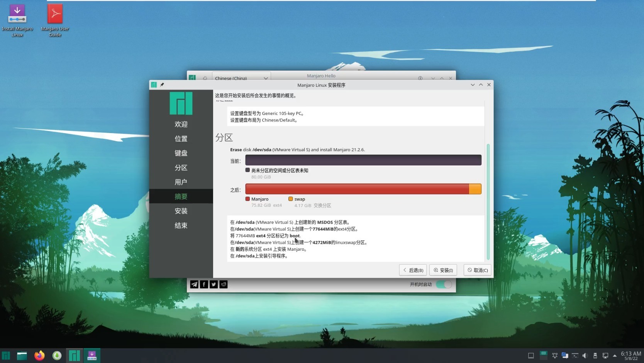Expand hidden system tray icons arrow
Viewport: 644px width, 363px height.
click(x=615, y=356)
